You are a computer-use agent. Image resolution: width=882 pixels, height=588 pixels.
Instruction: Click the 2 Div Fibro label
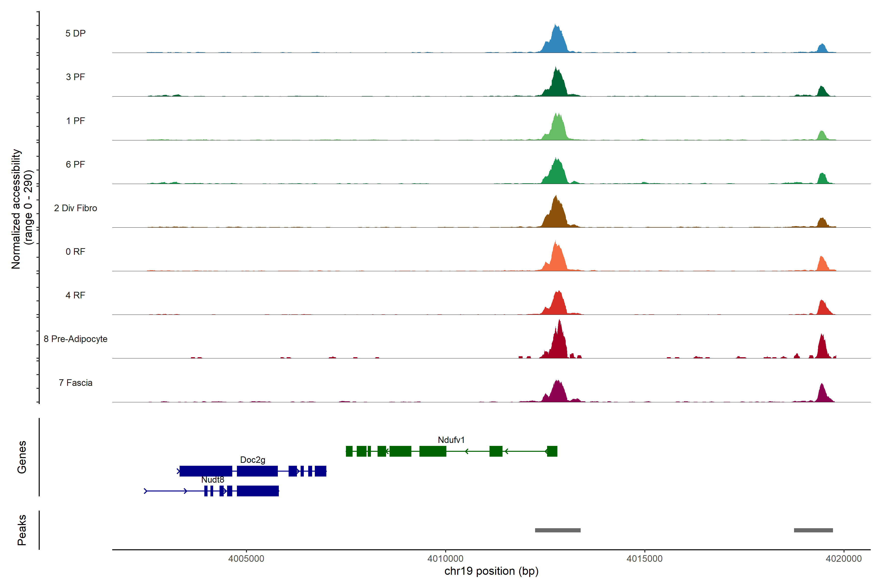coord(75,208)
